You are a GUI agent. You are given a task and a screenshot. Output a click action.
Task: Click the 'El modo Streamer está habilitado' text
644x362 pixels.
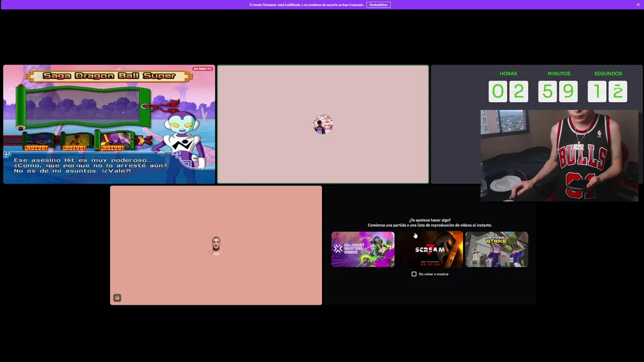306,5
